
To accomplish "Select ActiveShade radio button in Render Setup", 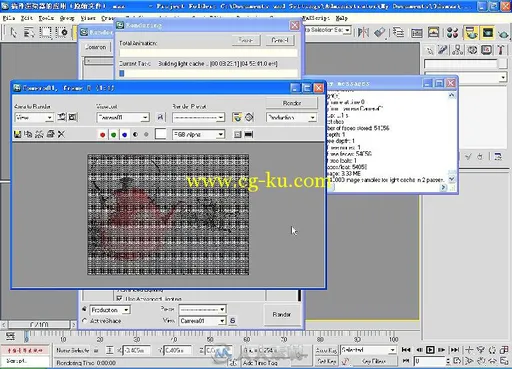I will coord(84,321).
